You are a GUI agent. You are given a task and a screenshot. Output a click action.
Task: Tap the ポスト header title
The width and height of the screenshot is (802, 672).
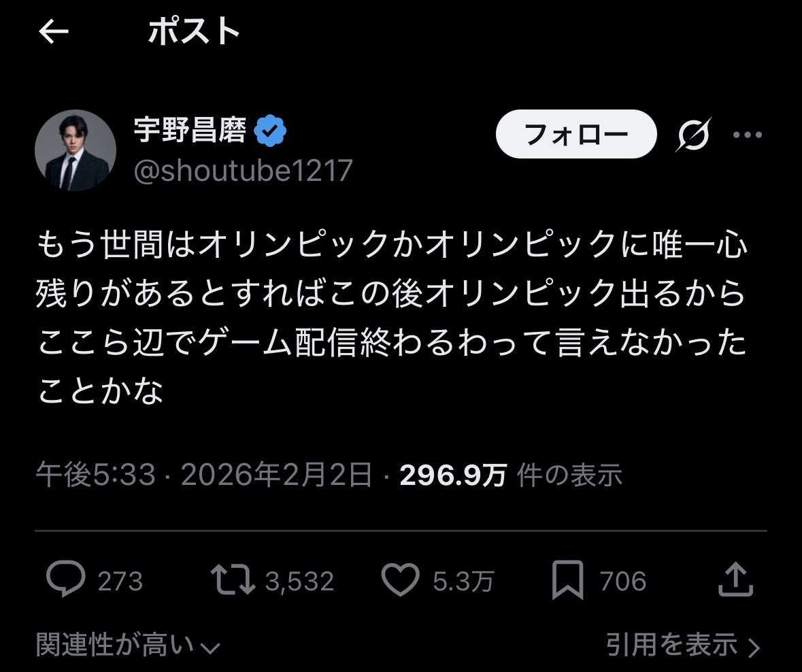[x=195, y=32]
